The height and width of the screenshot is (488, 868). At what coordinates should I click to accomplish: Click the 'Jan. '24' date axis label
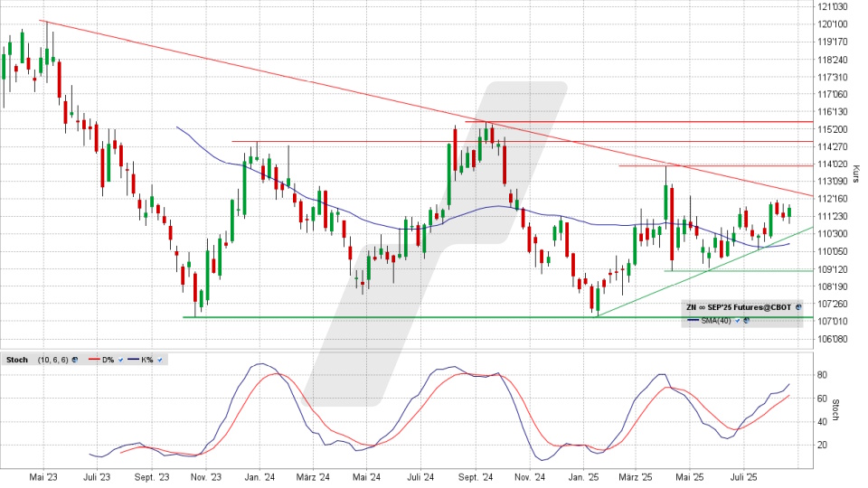[259, 477]
